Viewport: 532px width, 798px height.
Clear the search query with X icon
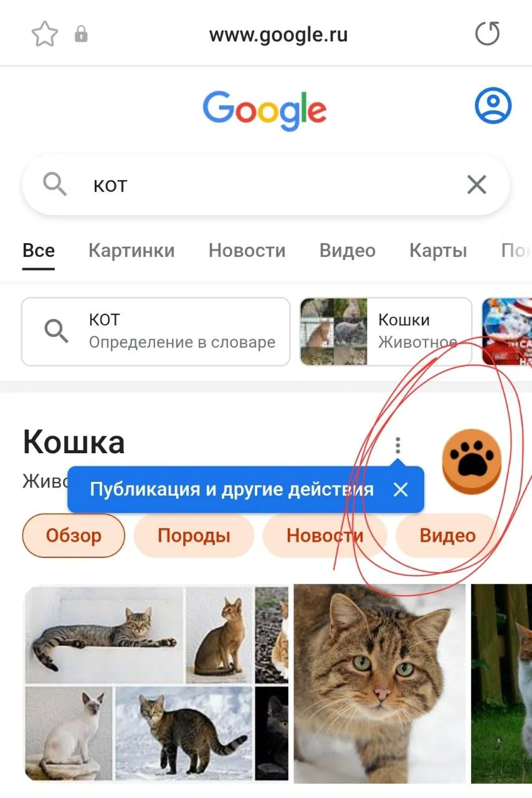pyautogui.click(x=477, y=185)
